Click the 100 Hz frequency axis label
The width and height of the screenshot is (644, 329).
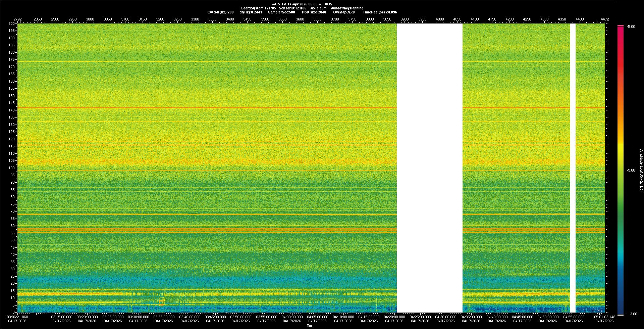coord(12,168)
